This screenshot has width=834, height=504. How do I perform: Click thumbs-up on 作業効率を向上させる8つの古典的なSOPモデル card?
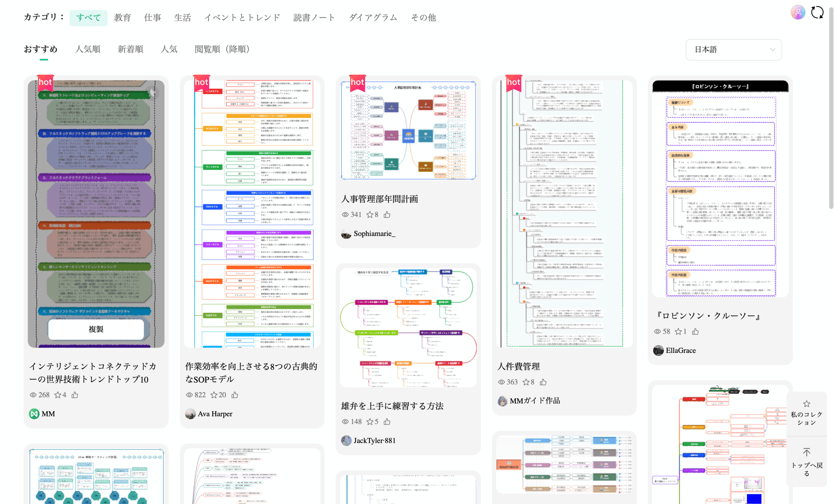coord(235,395)
